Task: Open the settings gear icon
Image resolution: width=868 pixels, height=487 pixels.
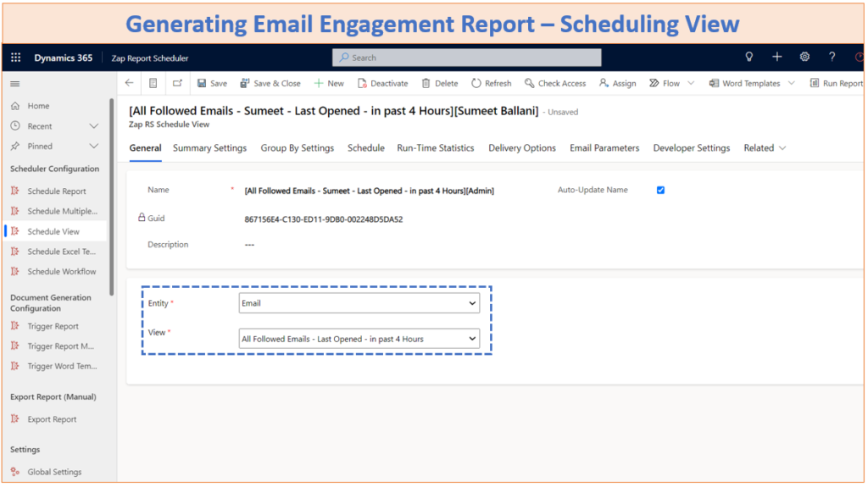Action: [x=804, y=58]
